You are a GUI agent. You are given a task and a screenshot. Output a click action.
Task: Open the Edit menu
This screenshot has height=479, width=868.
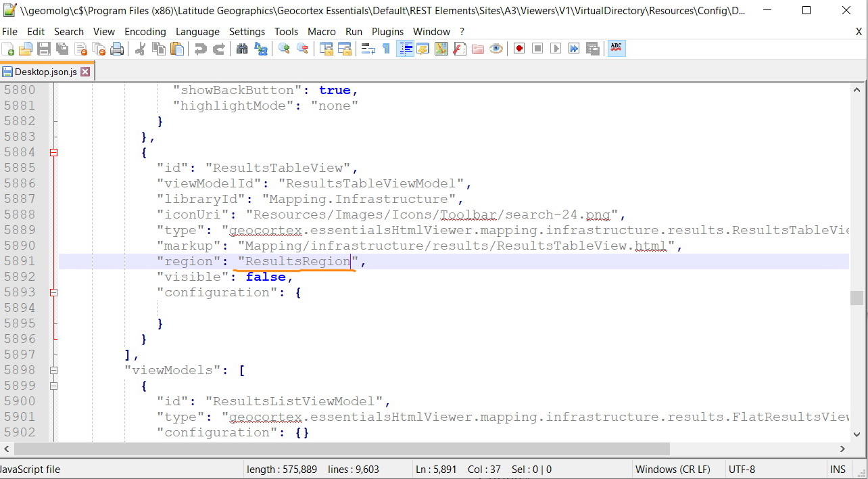36,32
